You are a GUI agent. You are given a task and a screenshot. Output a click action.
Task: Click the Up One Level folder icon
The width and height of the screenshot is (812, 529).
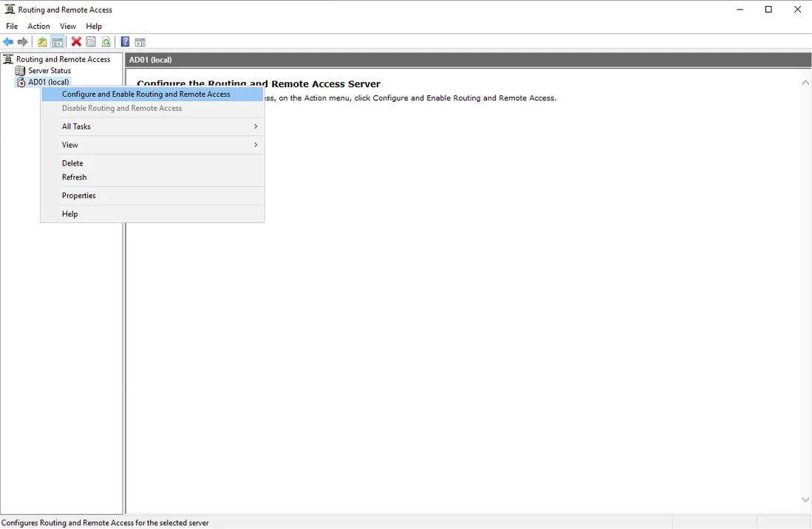click(x=42, y=42)
